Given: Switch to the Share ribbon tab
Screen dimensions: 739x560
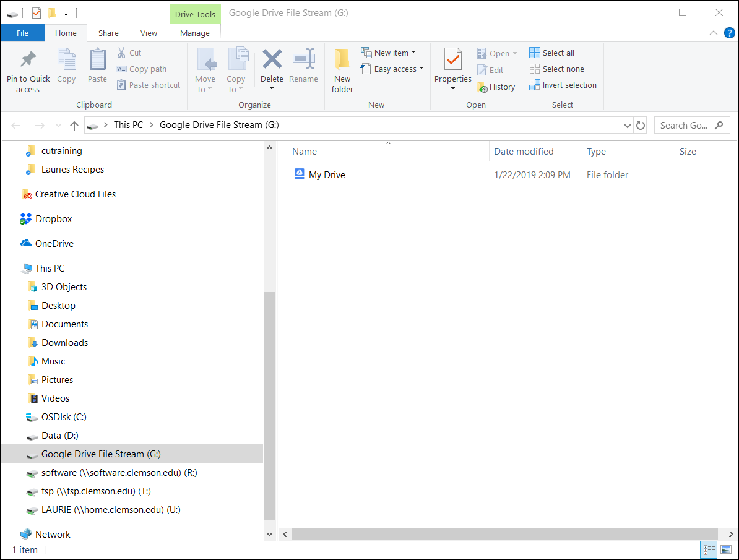Looking at the screenshot, I should 108,33.
